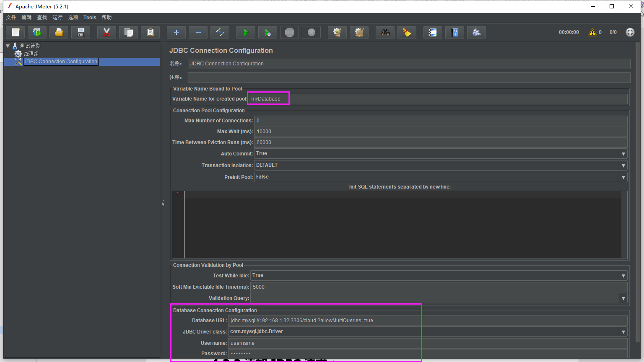This screenshot has width=644, height=362.
Task: Click the heap dump toolbar icon
Action: coord(477,32)
